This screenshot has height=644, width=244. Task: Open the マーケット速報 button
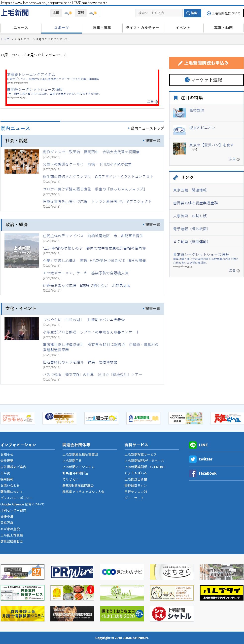click(x=206, y=80)
